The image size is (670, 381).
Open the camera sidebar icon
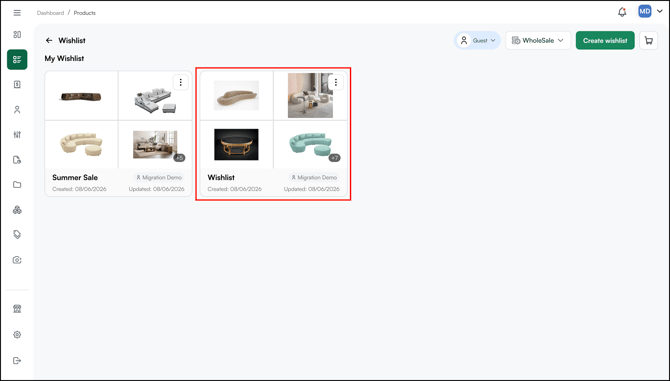[17, 260]
